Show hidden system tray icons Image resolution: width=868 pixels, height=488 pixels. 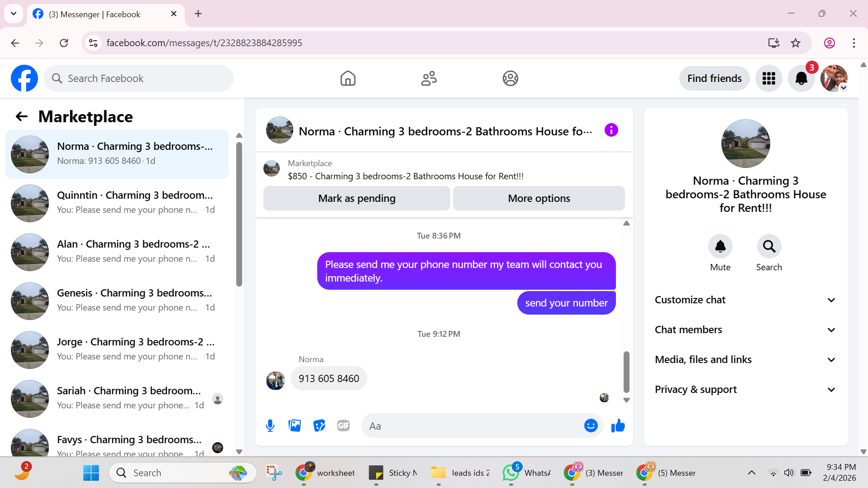coord(751,473)
